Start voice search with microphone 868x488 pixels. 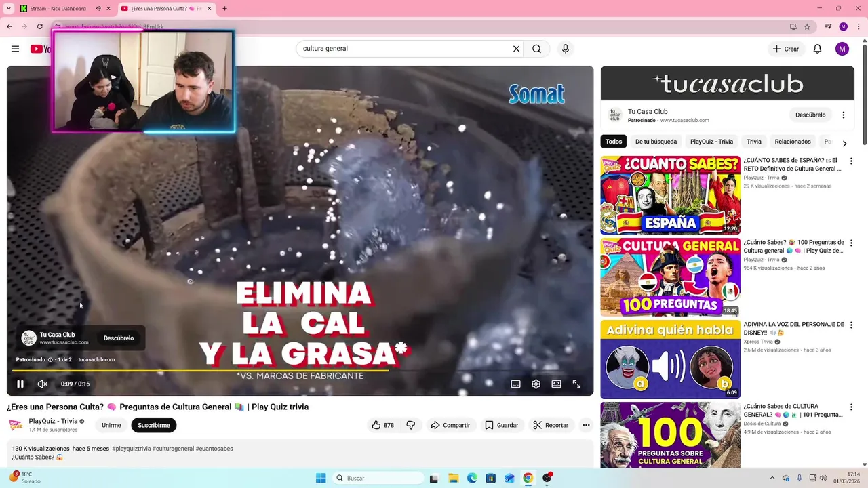(566, 49)
